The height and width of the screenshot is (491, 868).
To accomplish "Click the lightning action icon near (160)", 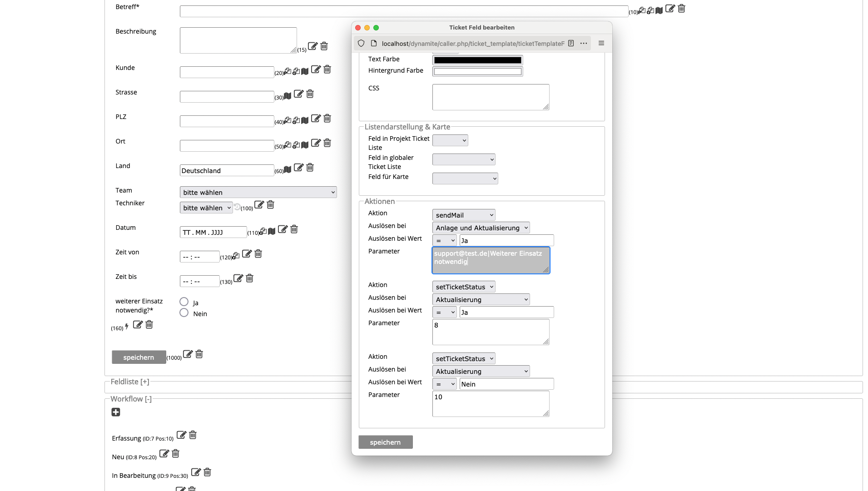I will tap(127, 327).
